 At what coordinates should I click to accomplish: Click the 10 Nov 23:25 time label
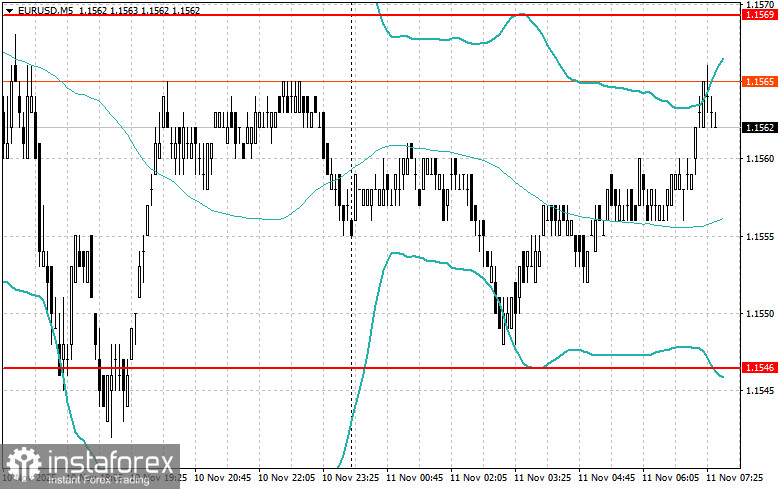click(351, 478)
